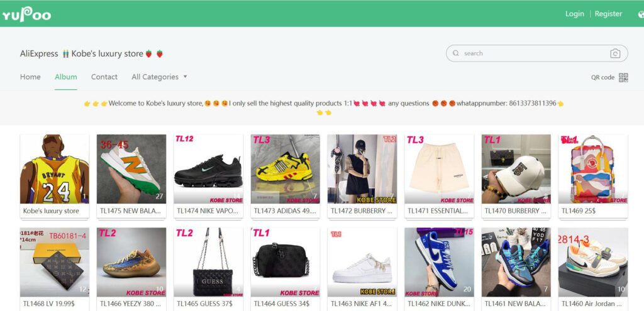Expand the All Categories dropdown

click(159, 77)
